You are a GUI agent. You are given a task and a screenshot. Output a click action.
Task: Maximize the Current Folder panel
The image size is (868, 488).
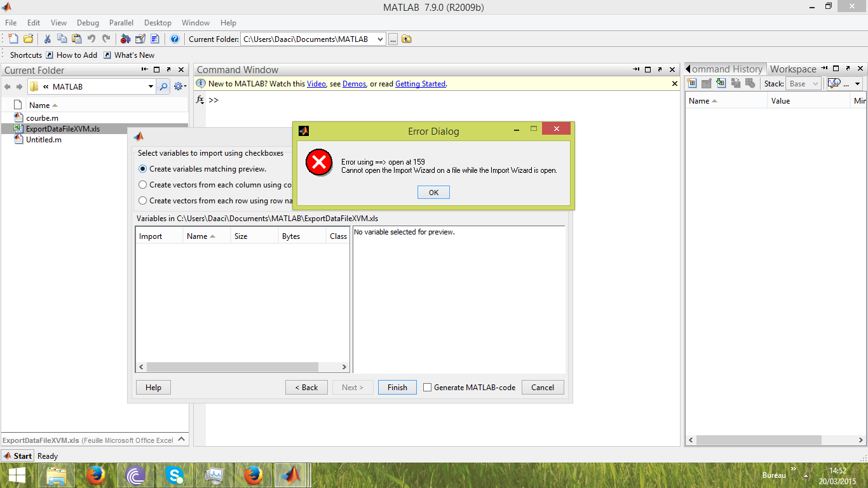(x=157, y=70)
